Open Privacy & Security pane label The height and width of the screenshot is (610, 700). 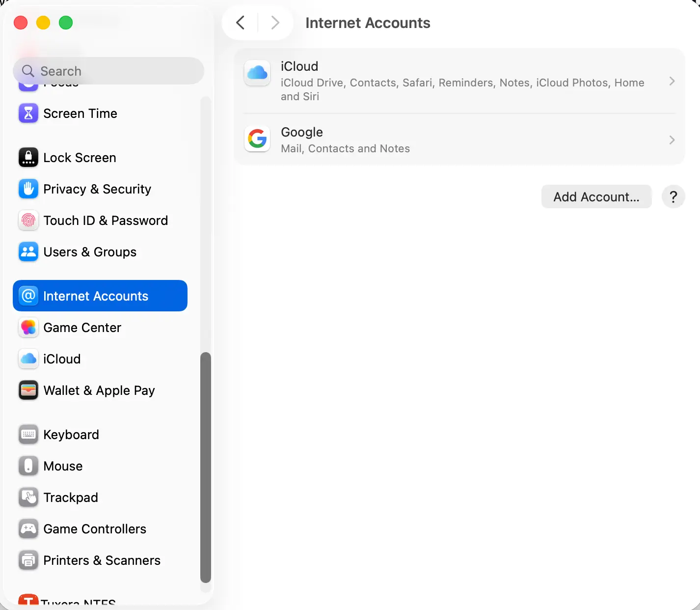click(97, 189)
